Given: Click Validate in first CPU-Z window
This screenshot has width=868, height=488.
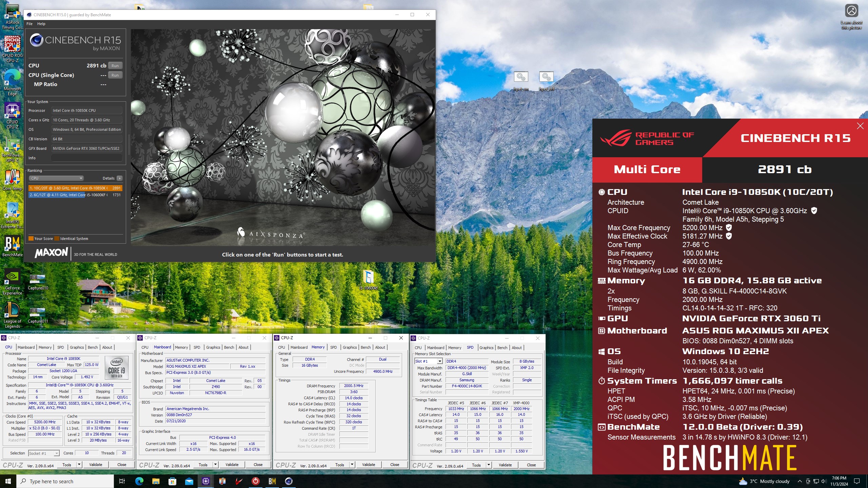Looking at the screenshot, I should pyautogui.click(x=96, y=465).
